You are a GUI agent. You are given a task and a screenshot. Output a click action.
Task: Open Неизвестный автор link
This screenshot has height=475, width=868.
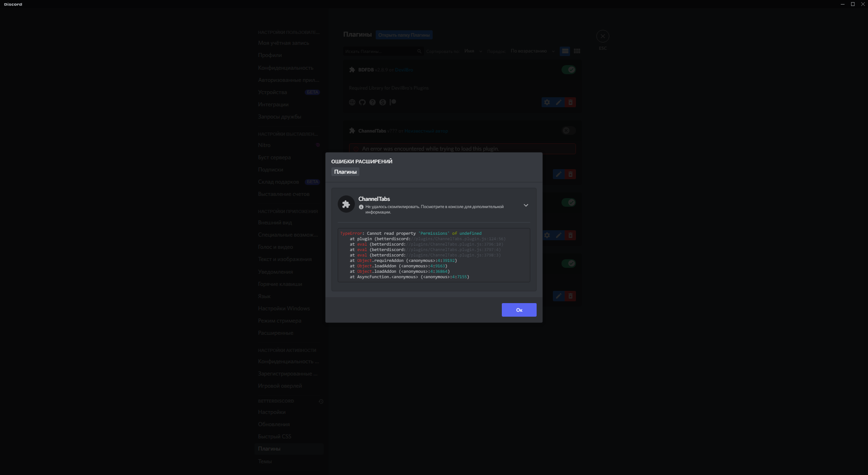(426, 131)
